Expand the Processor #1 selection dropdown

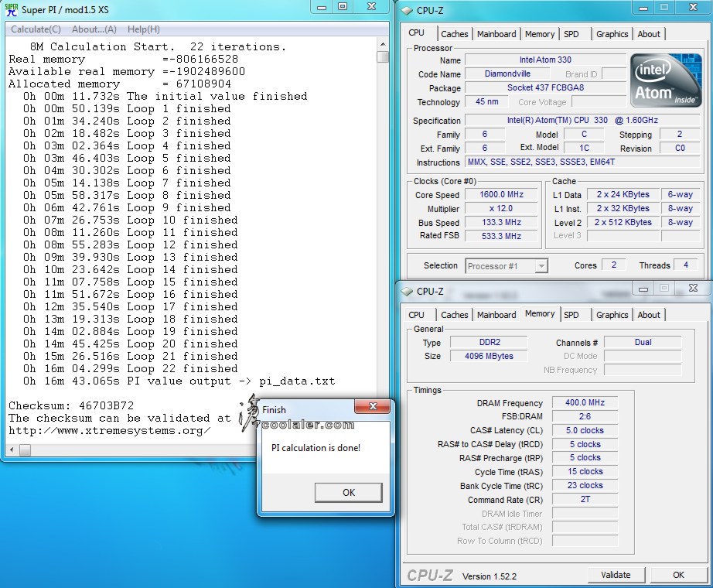pyautogui.click(x=541, y=266)
